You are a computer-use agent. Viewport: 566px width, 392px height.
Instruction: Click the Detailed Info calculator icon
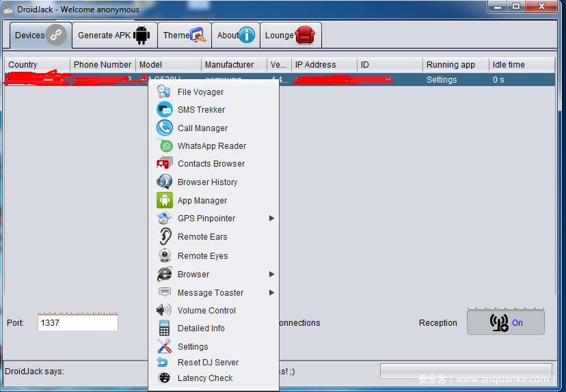pyautogui.click(x=164, y=328)
